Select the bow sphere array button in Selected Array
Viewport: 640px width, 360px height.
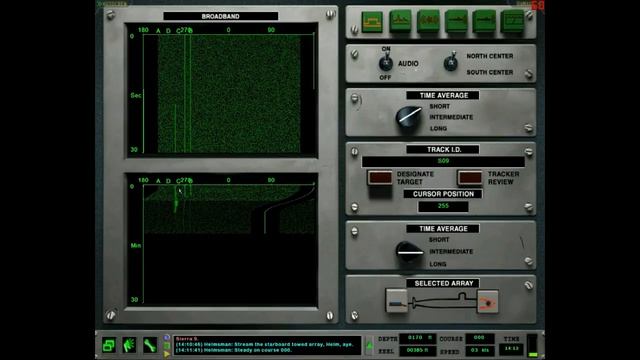point(488,302)
